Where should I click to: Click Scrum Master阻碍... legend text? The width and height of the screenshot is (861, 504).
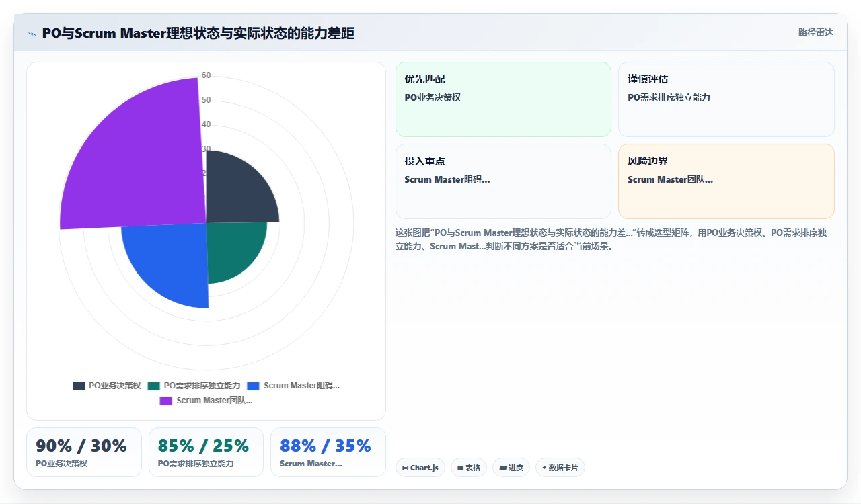302,386
